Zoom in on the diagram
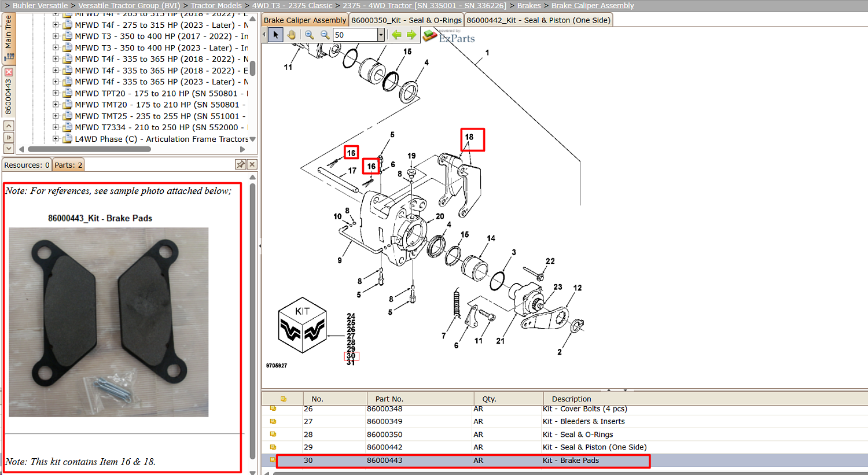 coord(310,35)
